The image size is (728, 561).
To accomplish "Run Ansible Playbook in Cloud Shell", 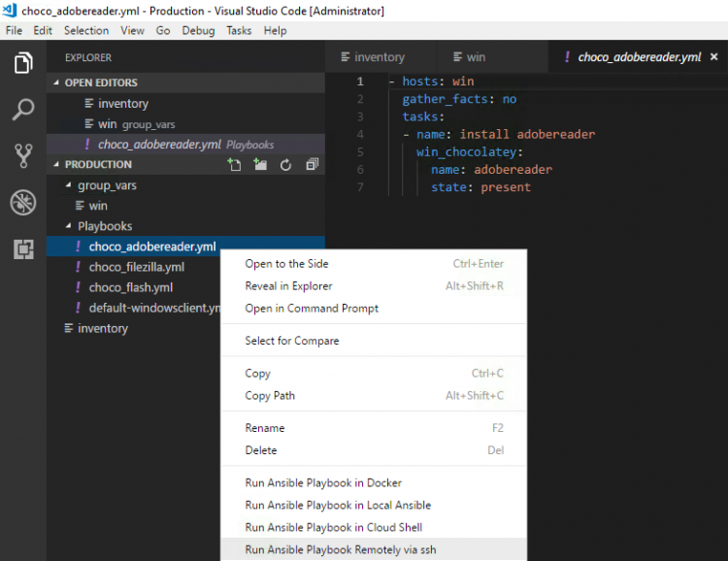I will 374,528.
